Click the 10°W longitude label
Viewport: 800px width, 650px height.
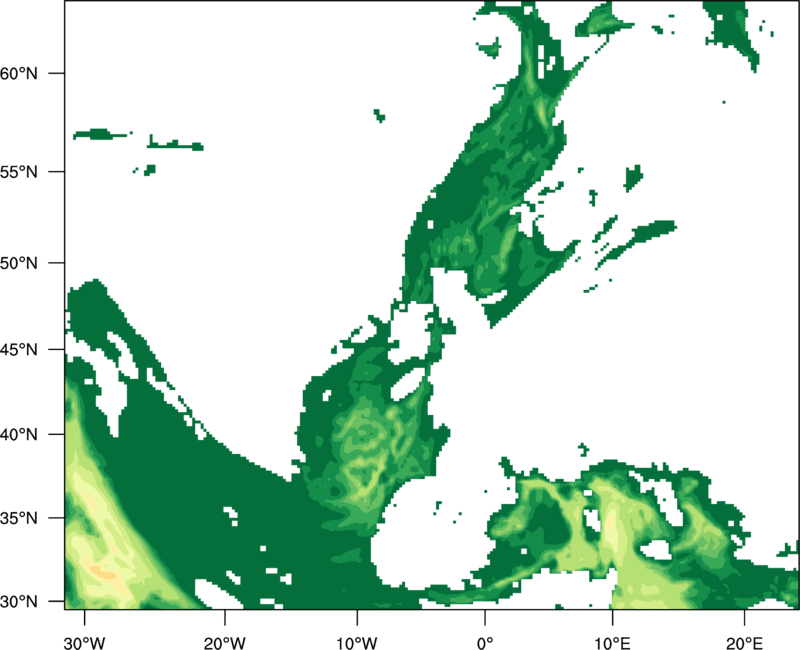[x=357, y=643]
